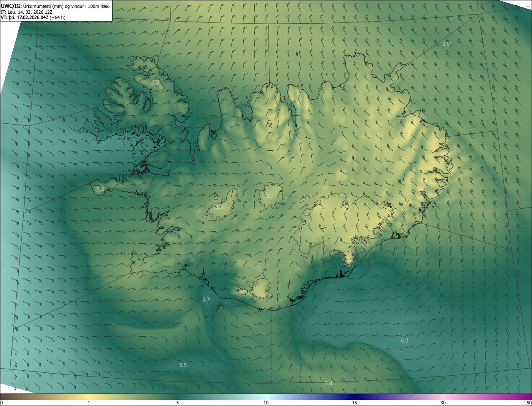Click the colour scale tick label 0
The image size is (532, 406).
click(x=2, y=403)
